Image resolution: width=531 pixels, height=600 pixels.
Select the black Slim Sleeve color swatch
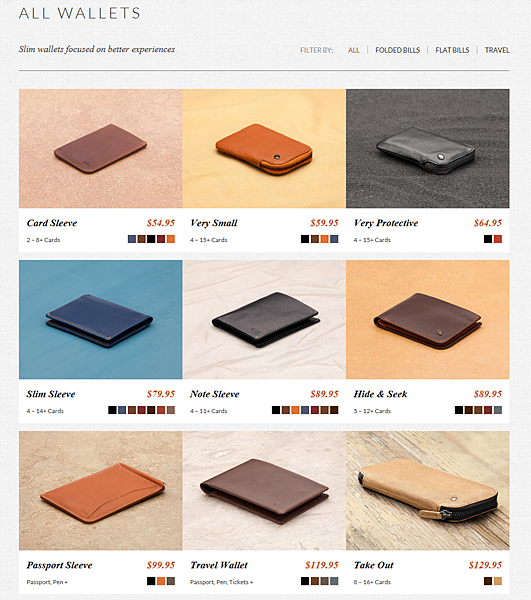point(112,410)
